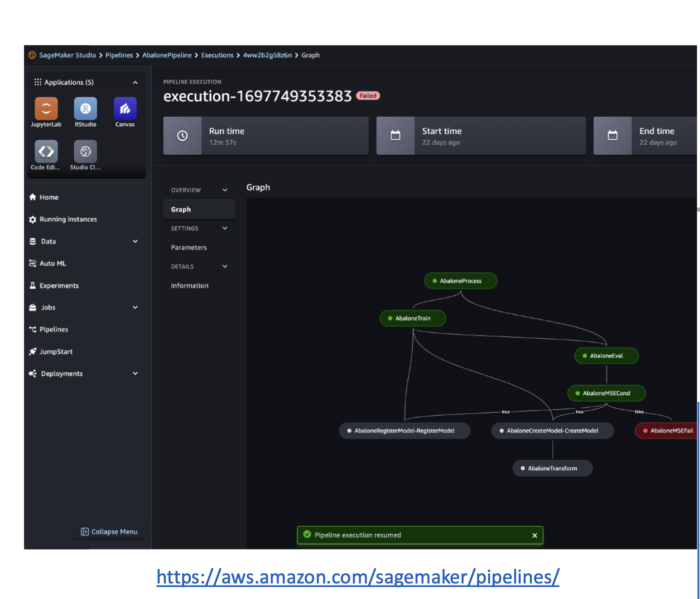
Task: Expand the Jobs menu chevron
Action: click(135, 308)
